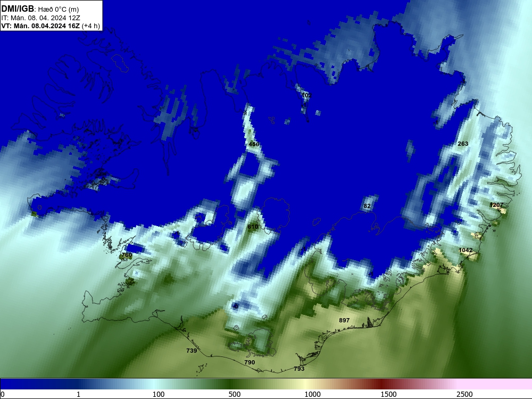The height and width of the screenshot is (399, 532).
Task: Click the map value 82
Action: 367,205
